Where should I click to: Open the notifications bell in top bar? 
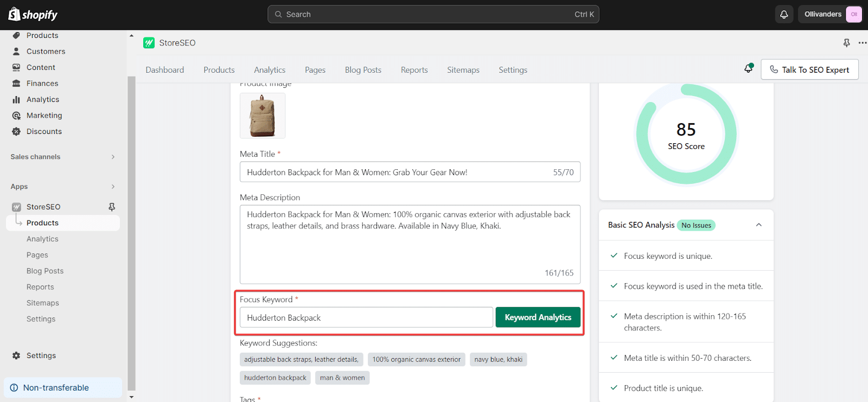(784, 15)
